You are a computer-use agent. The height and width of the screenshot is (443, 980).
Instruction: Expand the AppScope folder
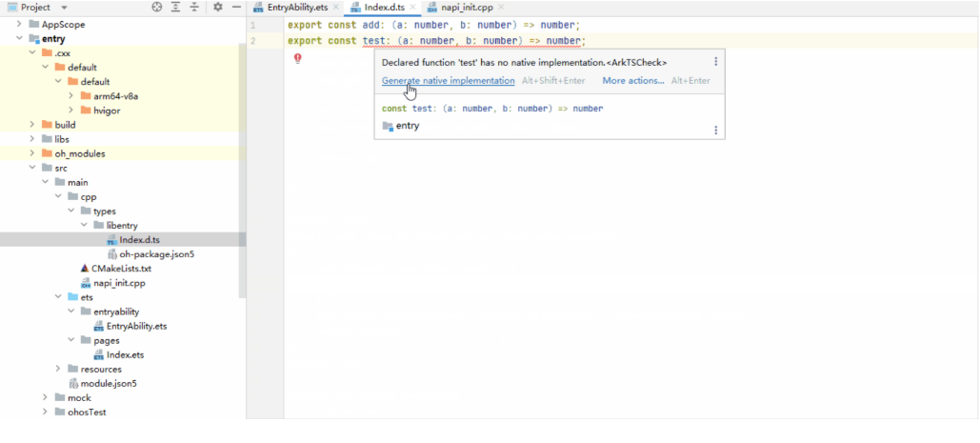(x=19, y=24)
